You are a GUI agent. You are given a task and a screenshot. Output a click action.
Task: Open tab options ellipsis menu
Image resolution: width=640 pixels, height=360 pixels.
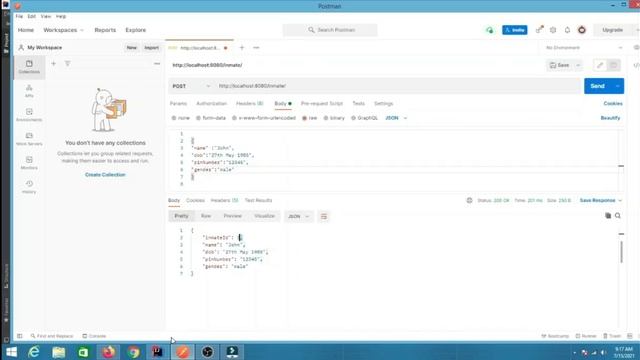pos(256,48)
